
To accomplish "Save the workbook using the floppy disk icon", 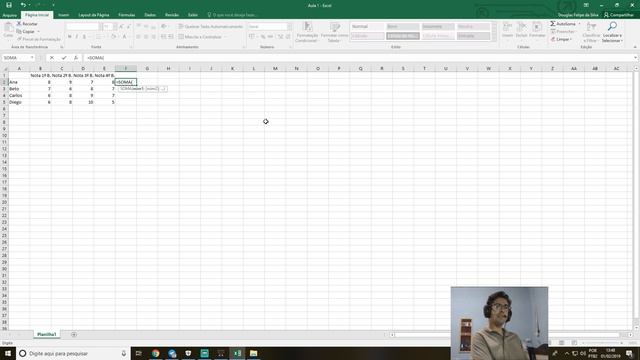I will [9, 5].
